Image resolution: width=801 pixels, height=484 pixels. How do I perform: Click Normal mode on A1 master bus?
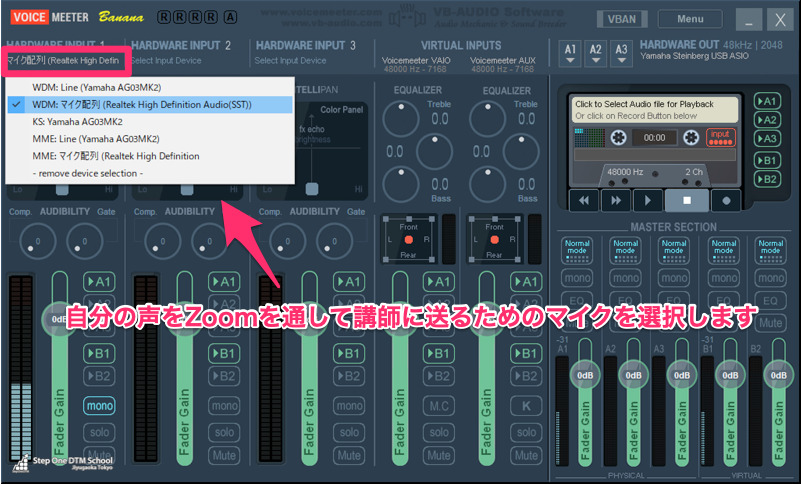tap(577, 250)
